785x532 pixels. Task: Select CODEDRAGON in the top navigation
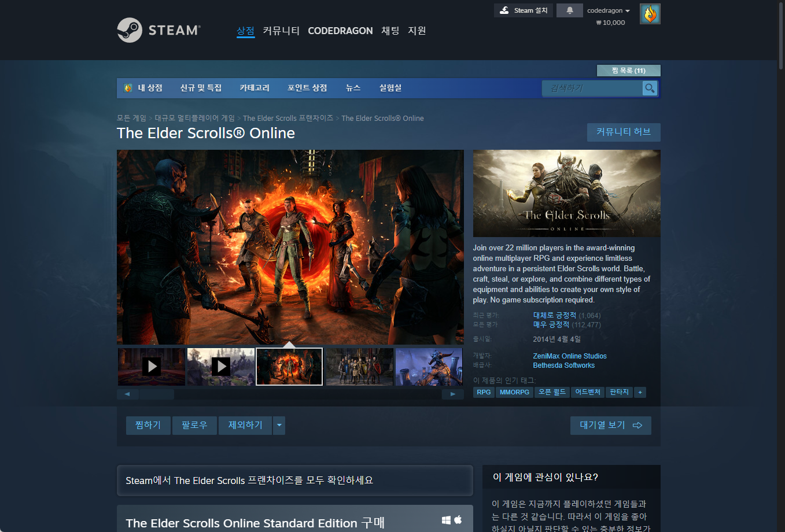click(x=340, y=31)
